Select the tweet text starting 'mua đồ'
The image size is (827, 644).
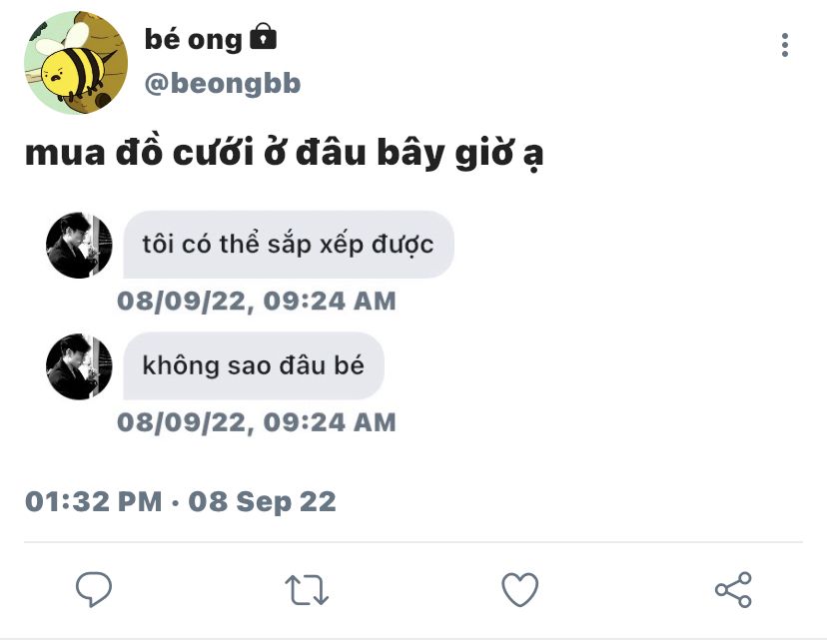tap(284, 154)
